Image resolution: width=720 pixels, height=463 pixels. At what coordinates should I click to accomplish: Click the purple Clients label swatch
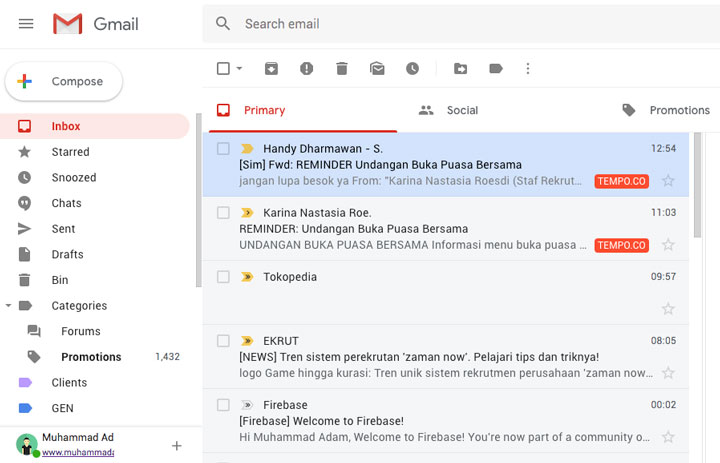(25, 382)
